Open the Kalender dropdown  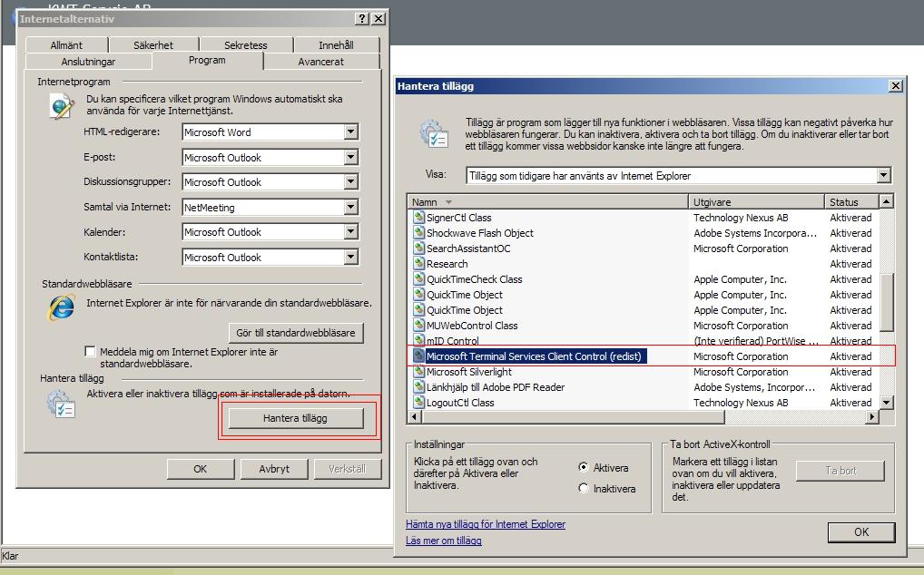(x=350, y=232)
